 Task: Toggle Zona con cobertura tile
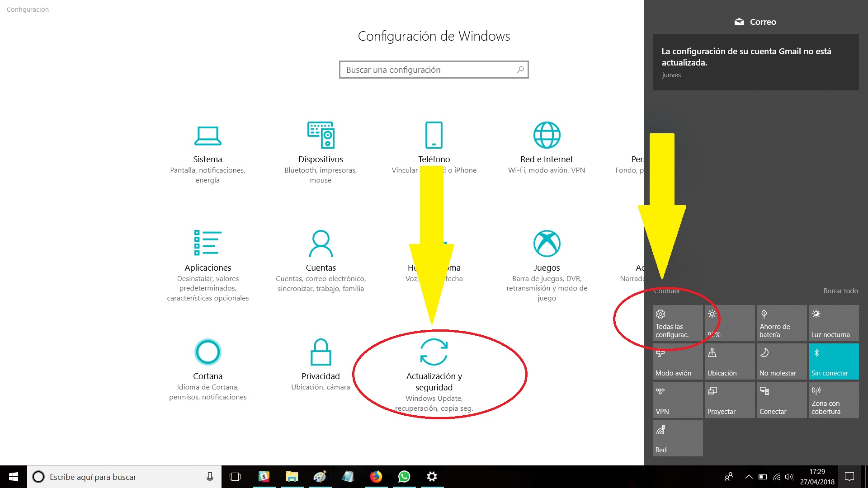point(834,400)
